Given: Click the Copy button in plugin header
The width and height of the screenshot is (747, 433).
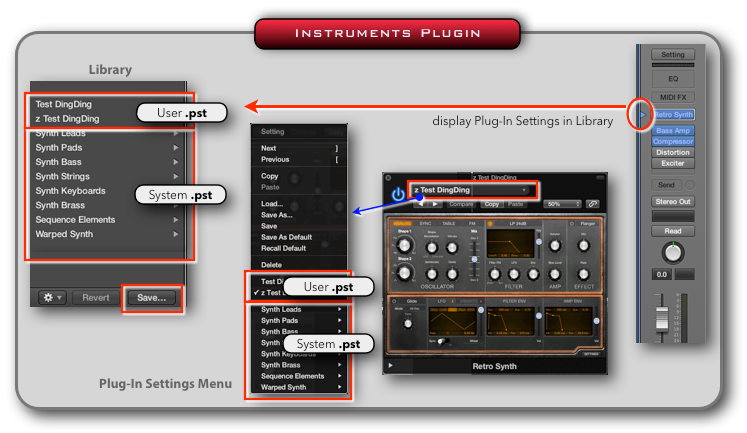Looking at the screenshot, I should click(x=491, y=204).
